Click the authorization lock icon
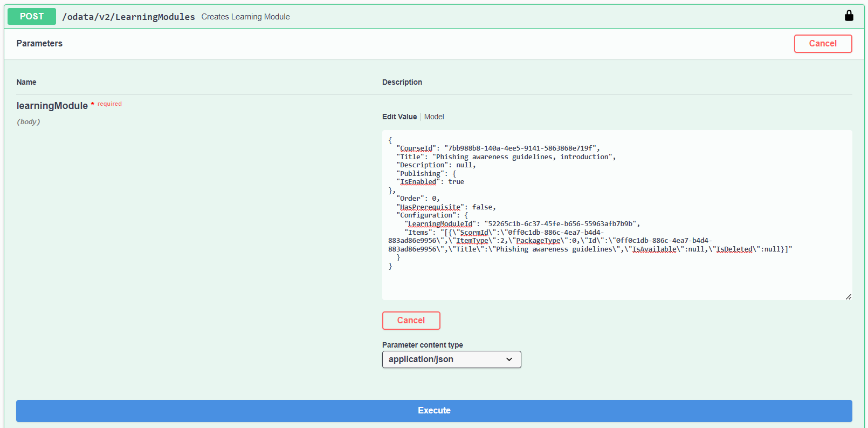The height and width of the screenshot is (428, 868). click(x=849, y=16)
